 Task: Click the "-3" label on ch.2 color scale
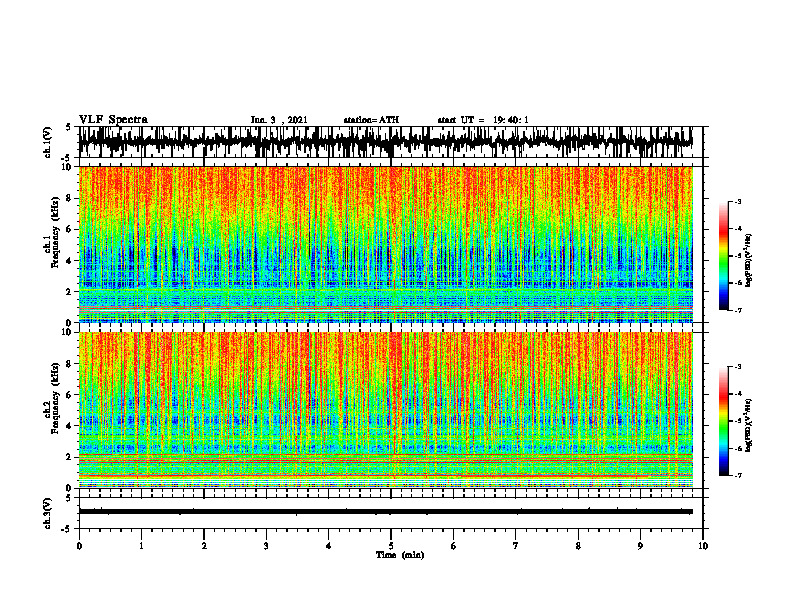click(x=738, y=367)
